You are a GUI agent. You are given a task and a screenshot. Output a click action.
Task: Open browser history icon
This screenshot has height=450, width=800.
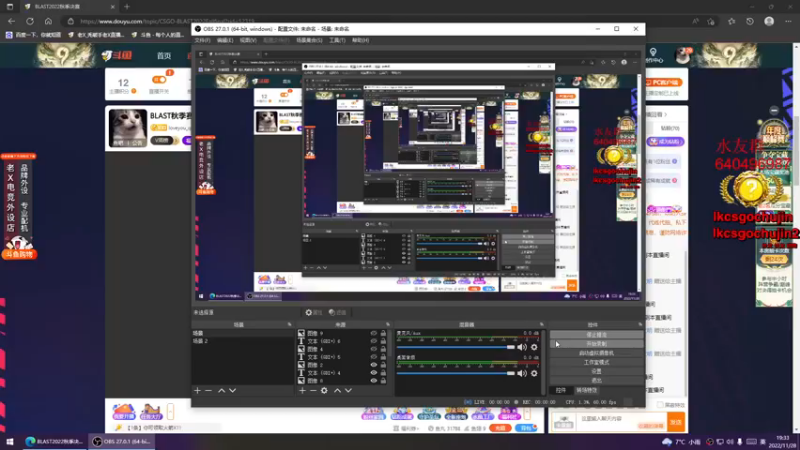coord(750,21)
